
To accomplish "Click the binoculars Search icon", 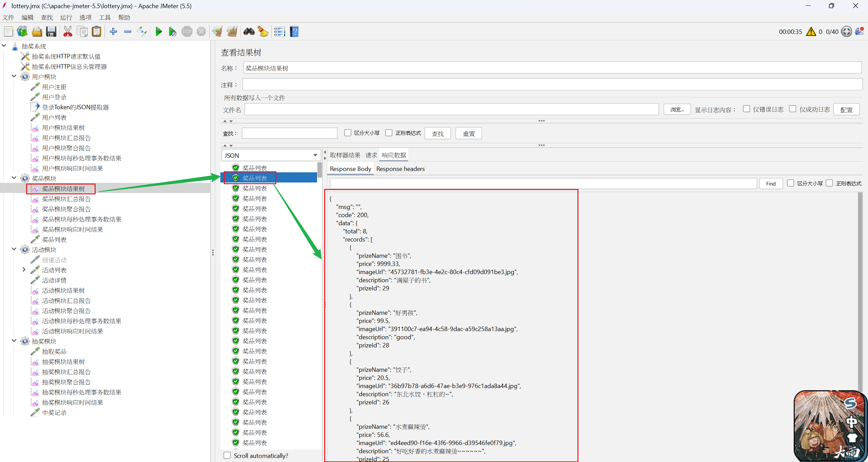I will click(249, 32).
